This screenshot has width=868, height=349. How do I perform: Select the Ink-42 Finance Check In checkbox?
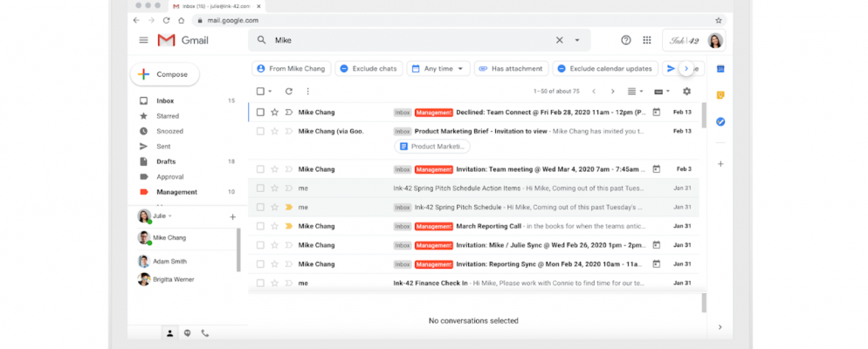260,283
